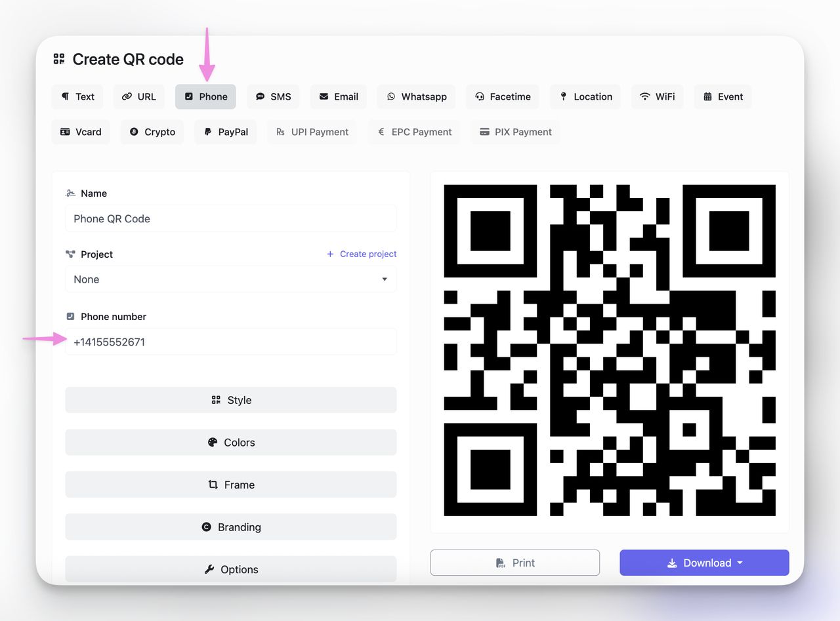The height and width of the screenshot is (621, 840).
Task: Select the Text QR type tab
Action: click(77, 96)
